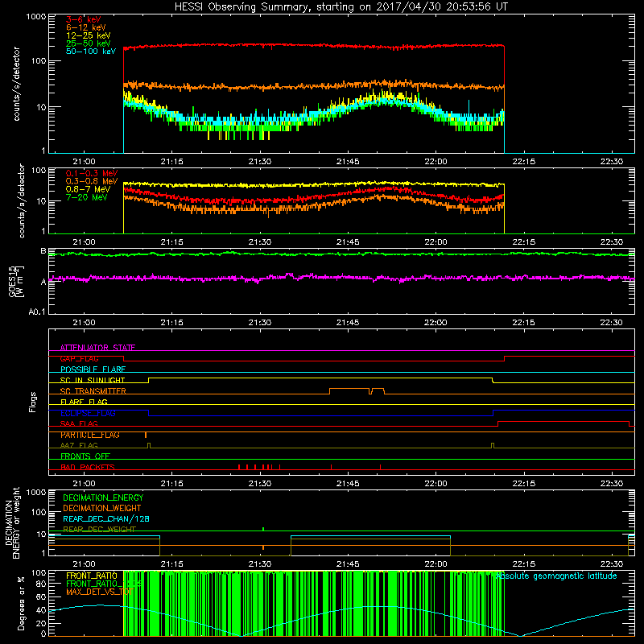Click the PARTICLE_FLAG spike marker
The image size is (644, 644).
click(x=146, y=435)
